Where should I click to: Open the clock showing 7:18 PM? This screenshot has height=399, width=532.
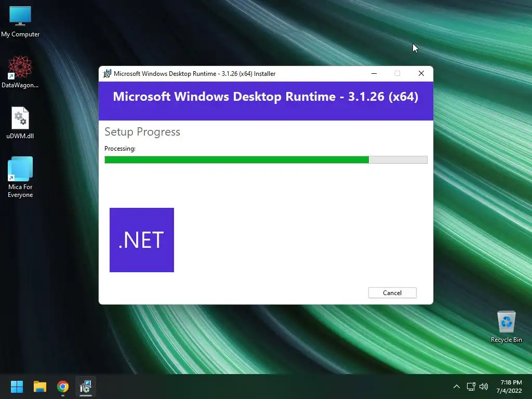tap(509, 387)
